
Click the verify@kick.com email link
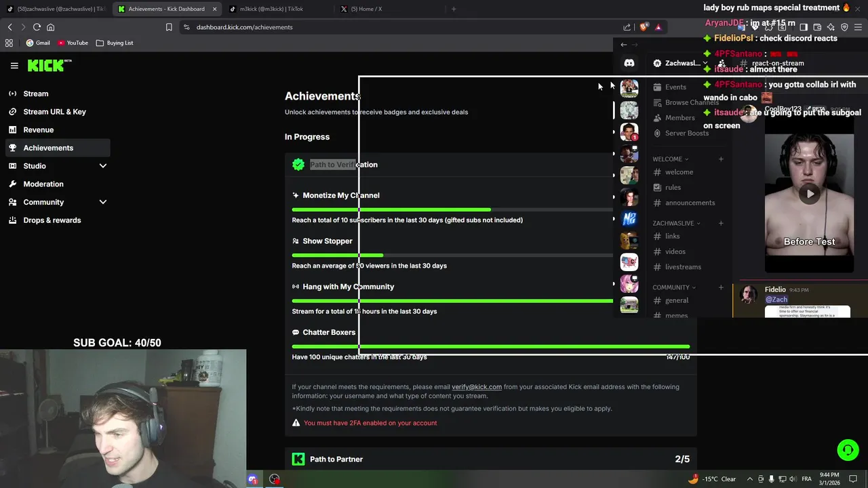pos(477,387)
